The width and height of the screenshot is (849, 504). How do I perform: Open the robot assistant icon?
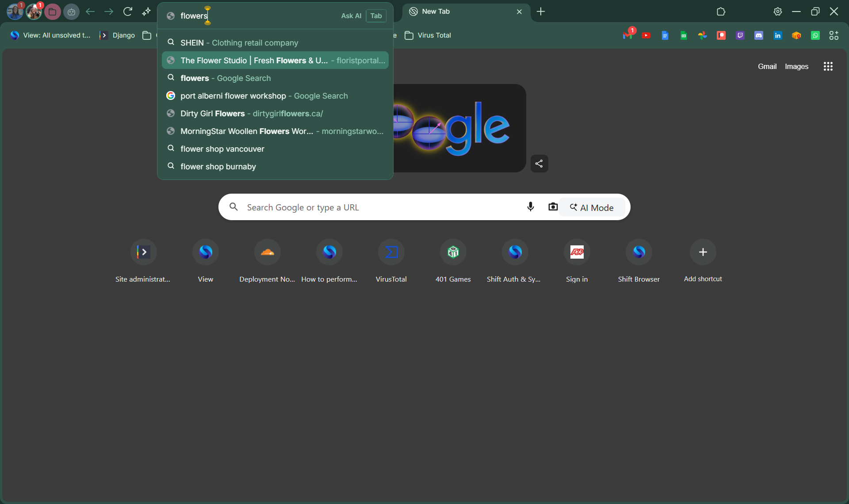click(71, 11)
